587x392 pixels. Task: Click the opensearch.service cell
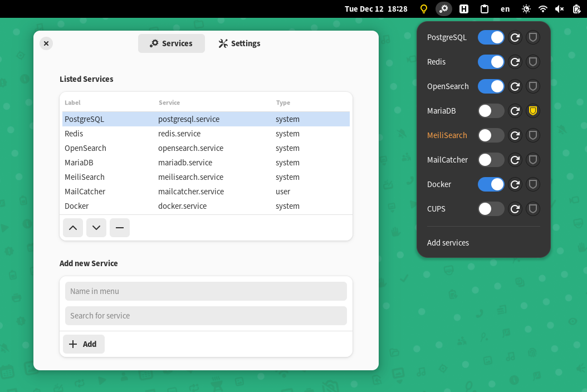(190, 148)
